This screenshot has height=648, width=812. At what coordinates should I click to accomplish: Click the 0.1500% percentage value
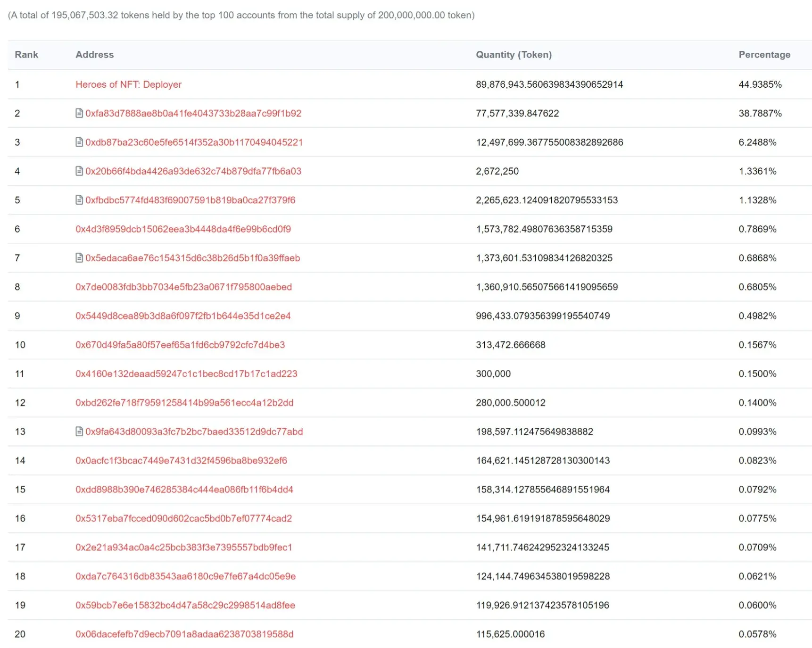(757, 374)
